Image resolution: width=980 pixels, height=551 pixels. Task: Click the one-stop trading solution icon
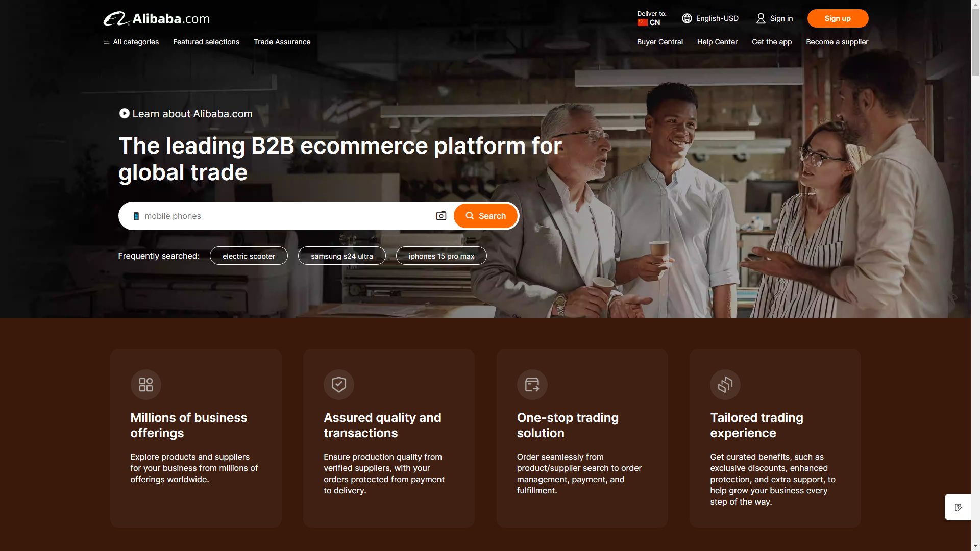click(532, 385)
